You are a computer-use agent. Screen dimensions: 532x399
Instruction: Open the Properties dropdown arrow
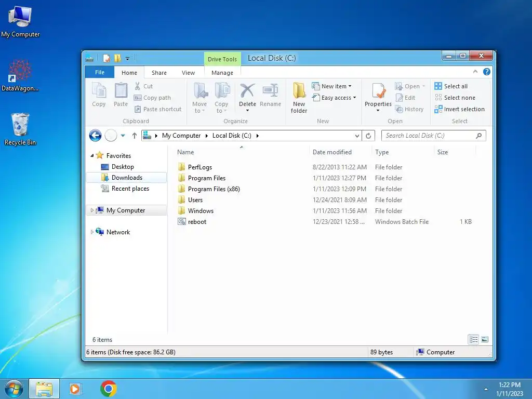click(378, 111)
